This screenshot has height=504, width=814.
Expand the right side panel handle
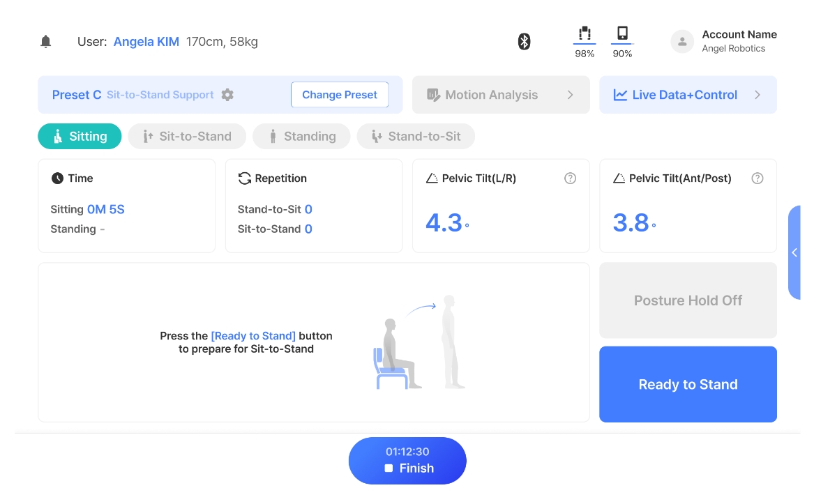(x=794, y=252)
